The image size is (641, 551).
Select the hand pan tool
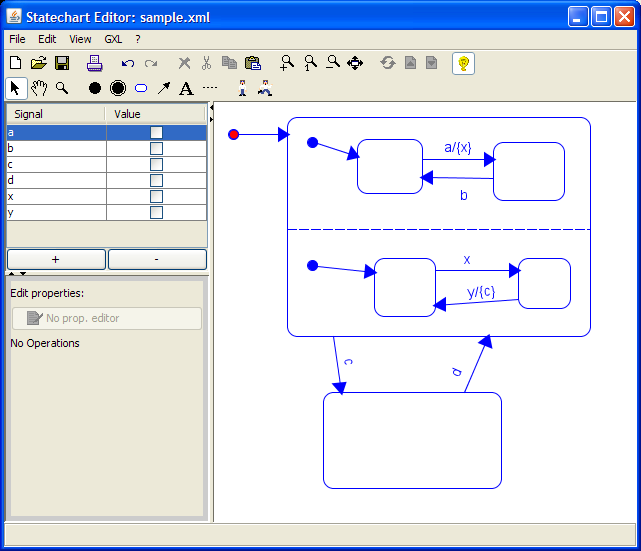click(x=39, y=88)
